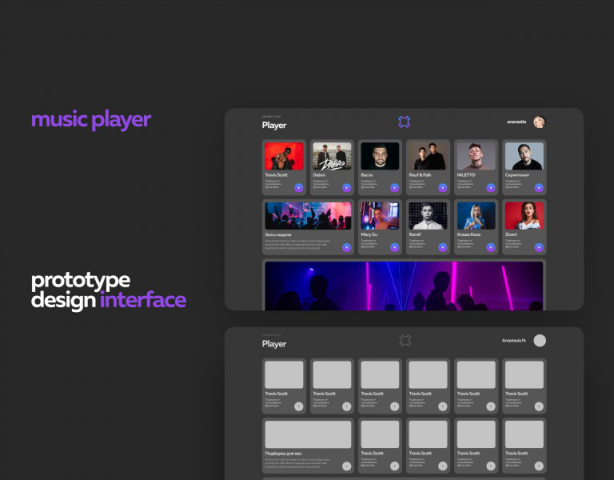Click the NILETTO artist name

tap(466, 175)
